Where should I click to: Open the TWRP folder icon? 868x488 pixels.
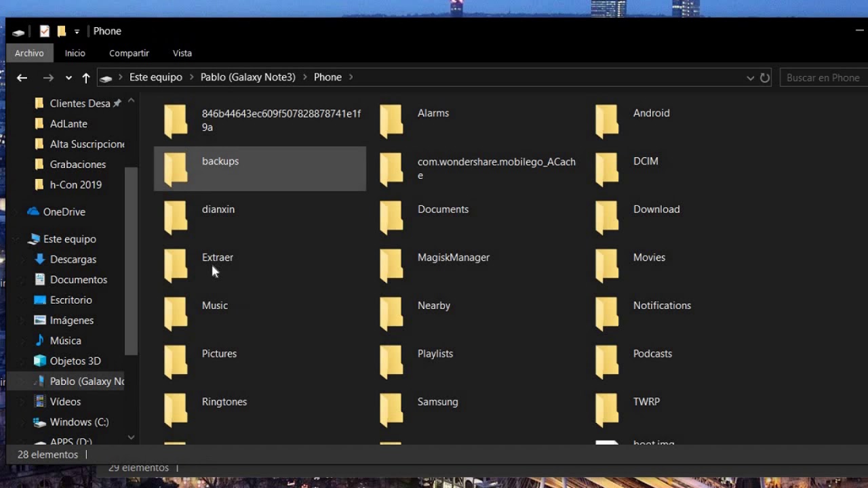click(607, 409)
